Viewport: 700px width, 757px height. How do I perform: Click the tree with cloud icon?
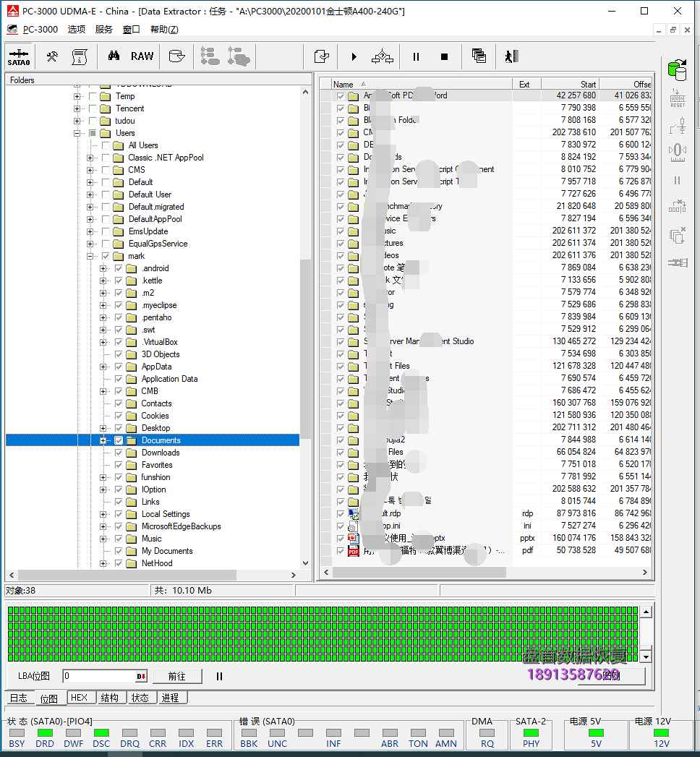click(x=239, y=56)
